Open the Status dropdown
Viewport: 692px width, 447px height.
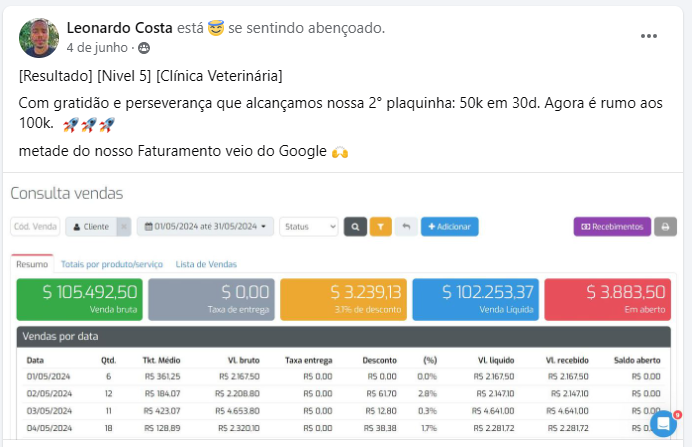(x=309, y=227)
